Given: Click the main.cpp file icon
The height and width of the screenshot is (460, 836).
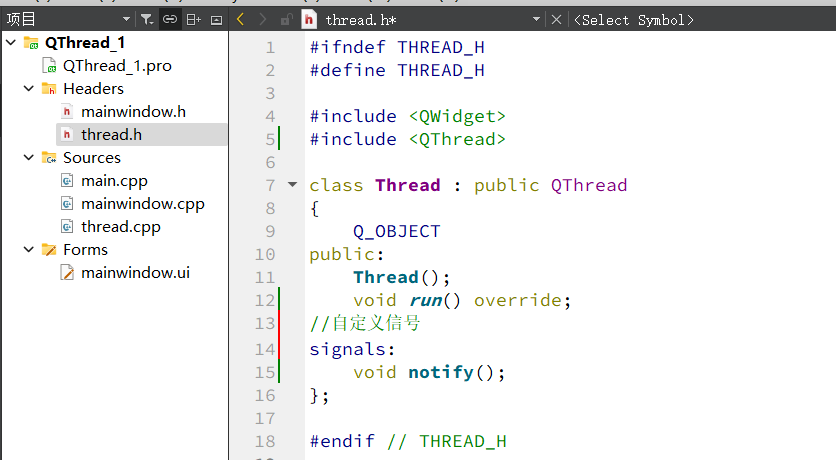Looking at the screenshot, I should (67, 181).
